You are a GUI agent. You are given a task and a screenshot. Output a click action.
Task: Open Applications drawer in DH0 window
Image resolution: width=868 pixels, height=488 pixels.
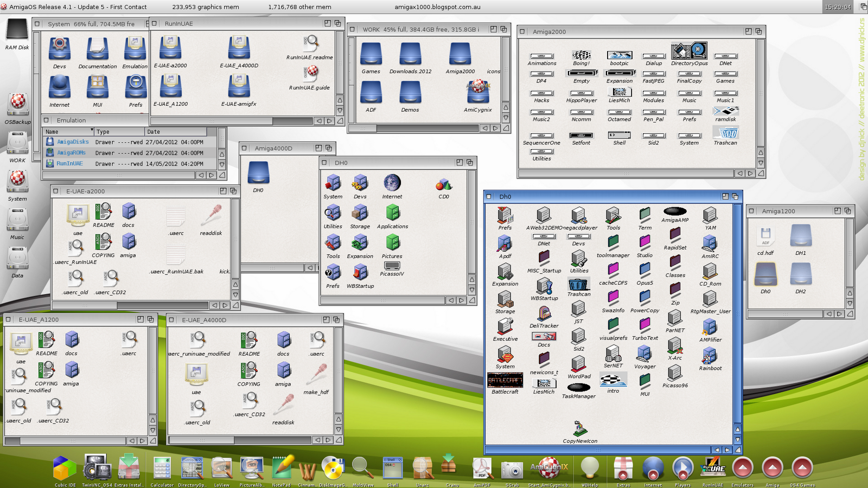pos(392,213)
